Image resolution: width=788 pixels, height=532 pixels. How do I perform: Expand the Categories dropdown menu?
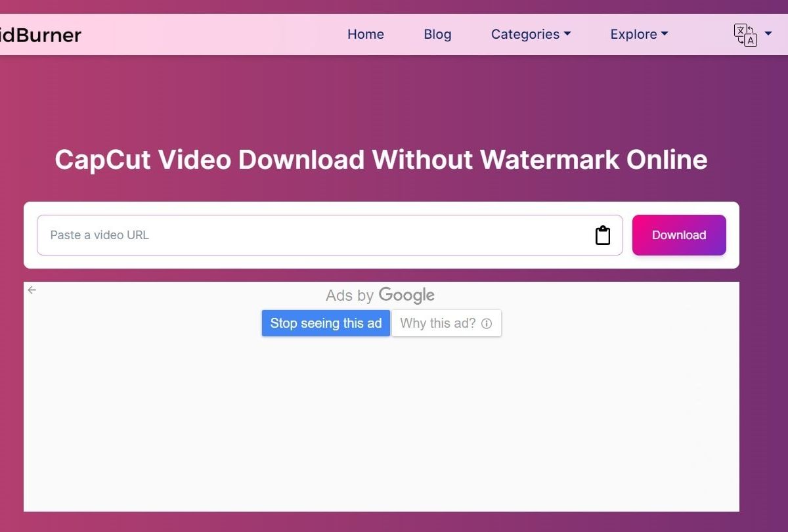click(x=531, y=34)
